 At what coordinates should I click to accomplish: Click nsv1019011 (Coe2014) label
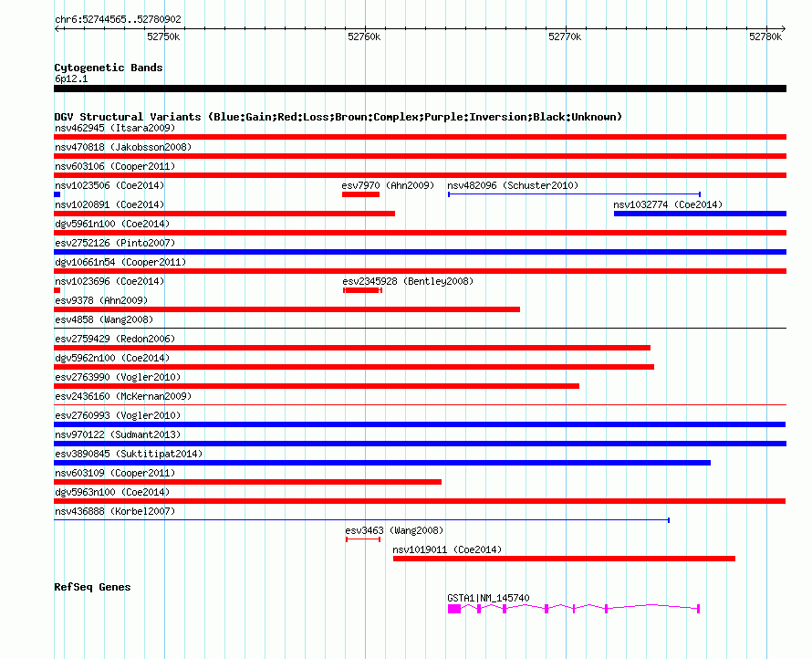tap(447, 549)
